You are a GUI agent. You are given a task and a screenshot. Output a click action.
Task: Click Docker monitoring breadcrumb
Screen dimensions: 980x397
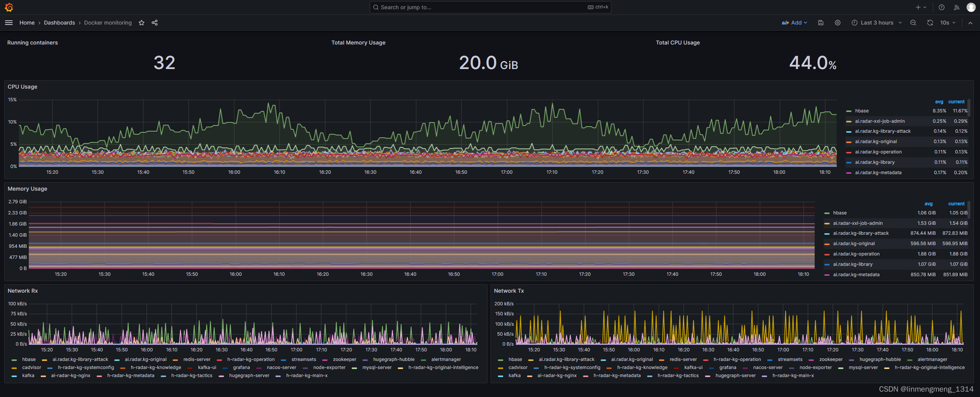(x=108, y=23)
